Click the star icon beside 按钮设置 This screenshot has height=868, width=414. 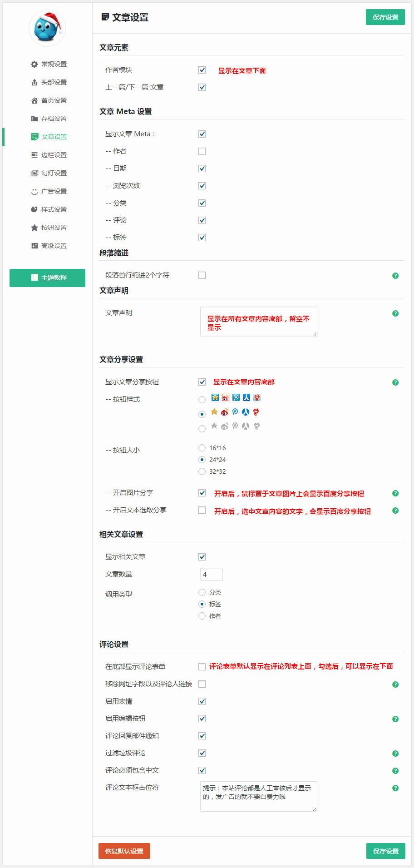pyautogui.click(x=34, y=228)
